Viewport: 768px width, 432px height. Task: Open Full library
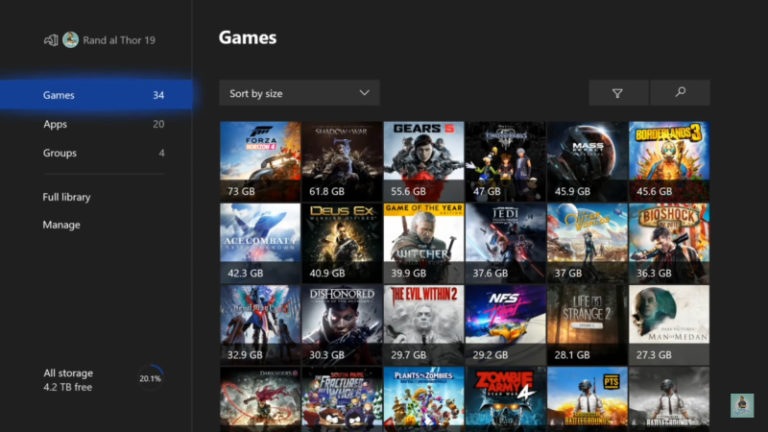pyautogui.click(x=67, y=197)
